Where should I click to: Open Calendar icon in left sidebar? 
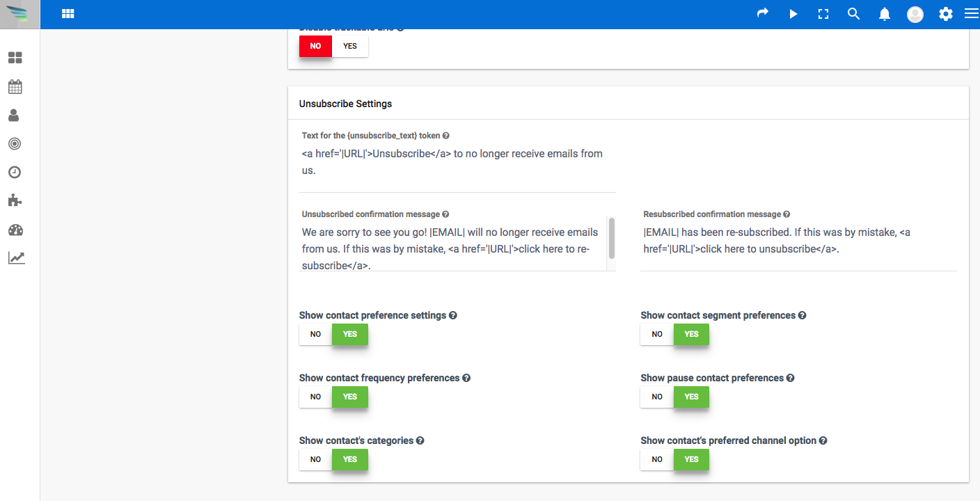tap(15, 87)
